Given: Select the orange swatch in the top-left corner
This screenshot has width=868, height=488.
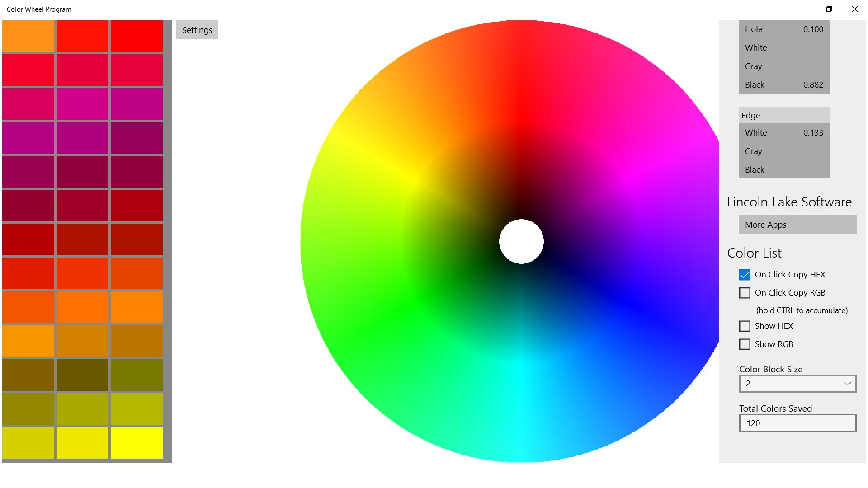Looking at the screenshot, I should pyautogui.click(x=28, y=36).
